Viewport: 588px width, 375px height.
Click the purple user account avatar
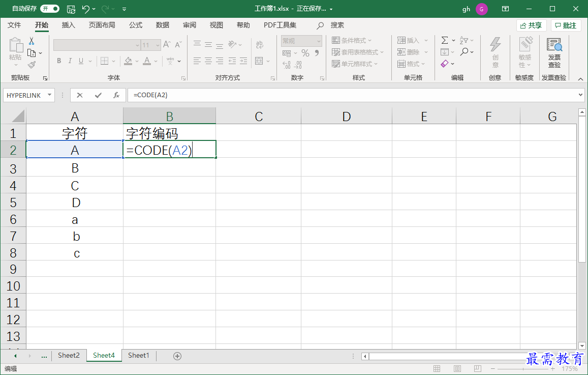[481, 9]
